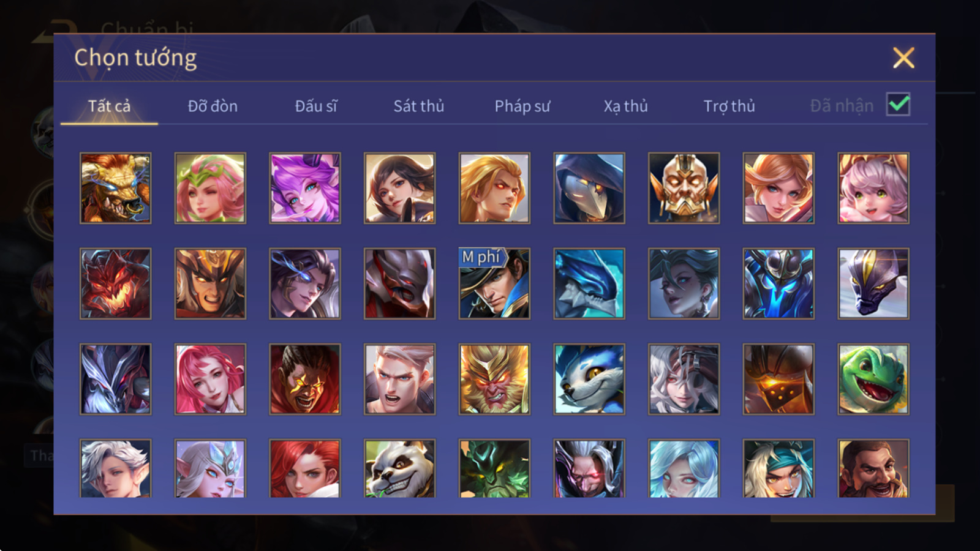Screen dimensions: 980x551
Task: Pick the panda hero portrait
Action: (x=399, y=468)
